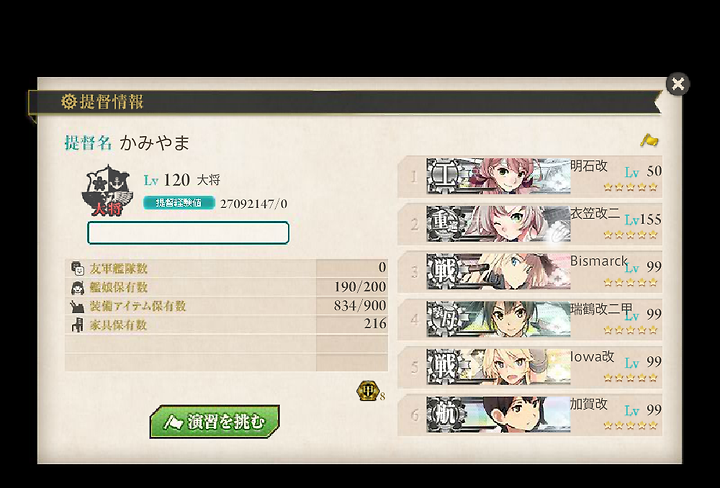Click the yellow flag icon above fleet list
Screen dimensions: 720x488
click(649, 140)
